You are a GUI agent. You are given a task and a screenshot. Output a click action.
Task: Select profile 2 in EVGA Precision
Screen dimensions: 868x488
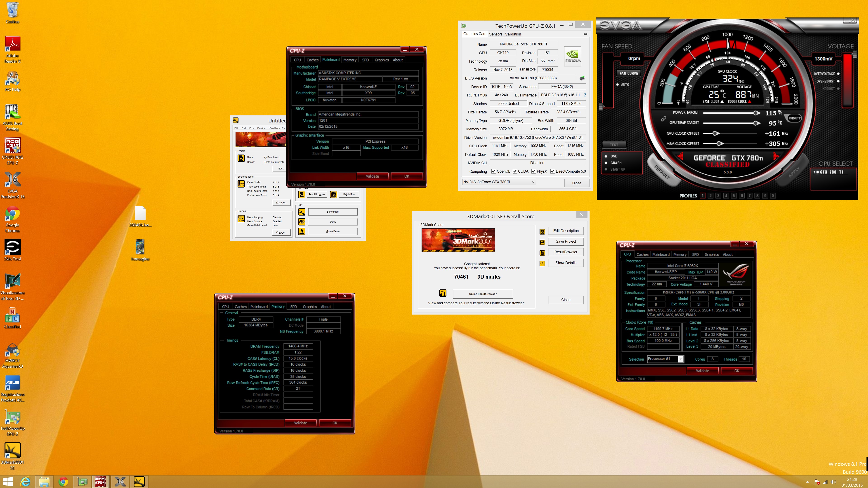(710, 196)
